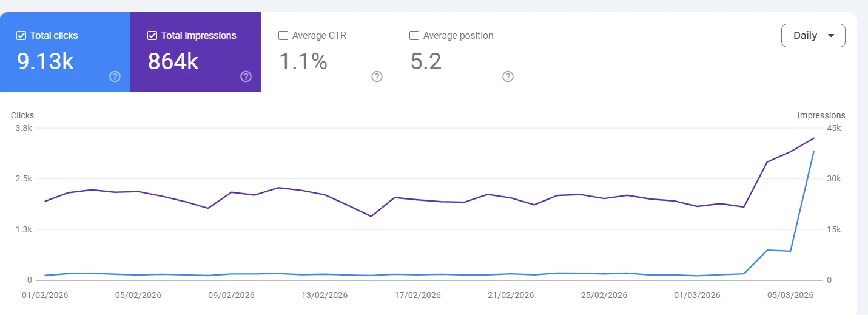Click the 1.1% average CTR value
The width and height of the screenshot is (868, 315).
coord(303,61)
